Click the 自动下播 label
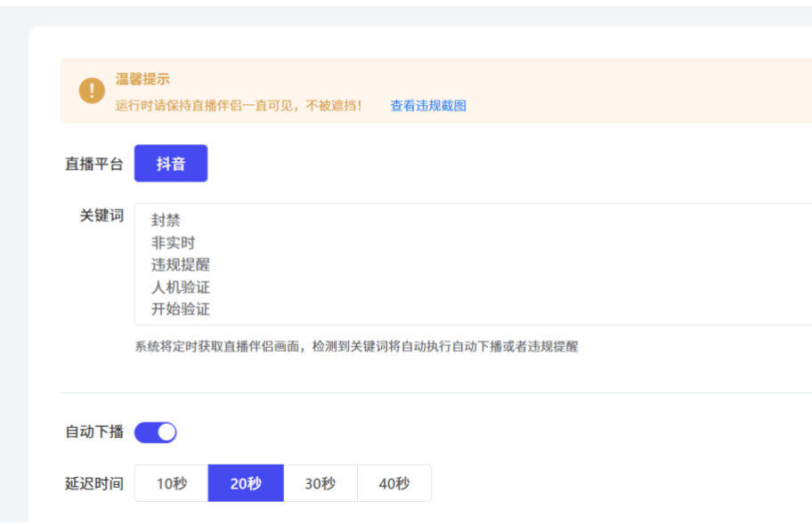 (x=94, y=432)
